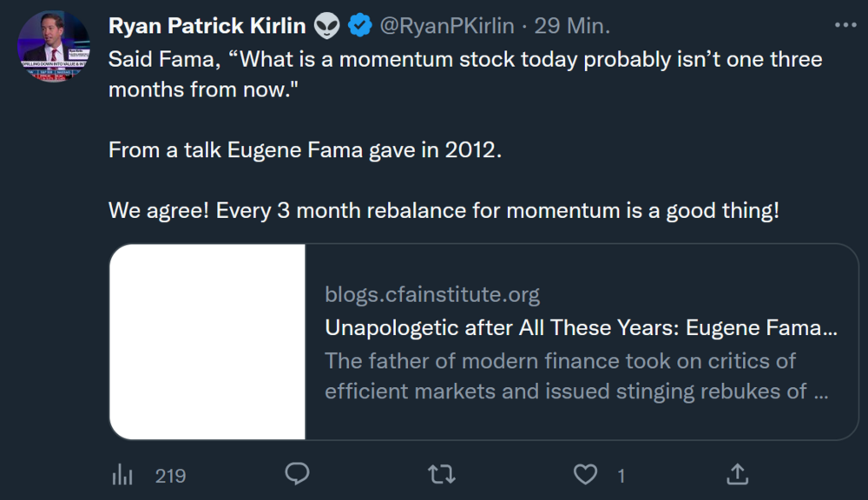Click the display name Ryan Patrick Kirlin
The width and height of the screenshot is (868, 500).
(207, 26)
